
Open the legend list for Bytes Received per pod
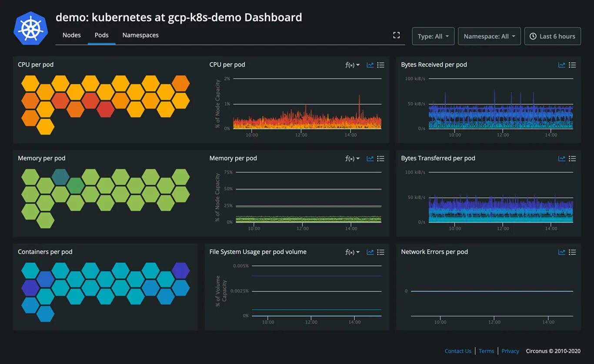[x=572, y=65]
